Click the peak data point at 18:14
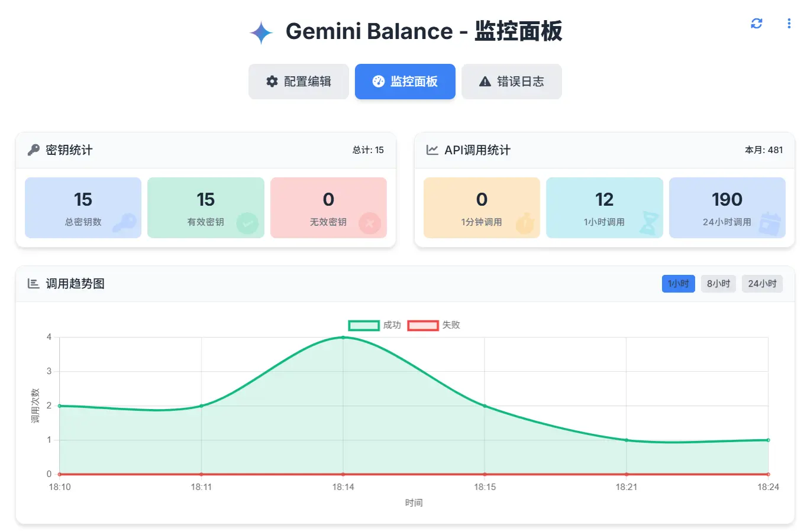 point(343,338)
